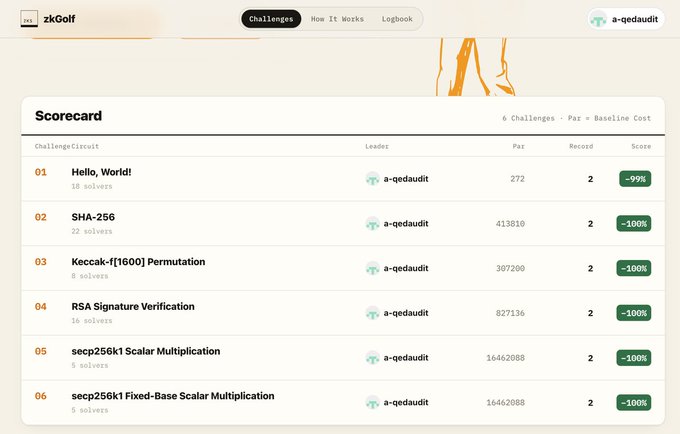
Task: Click leader avatar in secp256k1 Scalar Multiplication row
Action: [x=373, y=358]
